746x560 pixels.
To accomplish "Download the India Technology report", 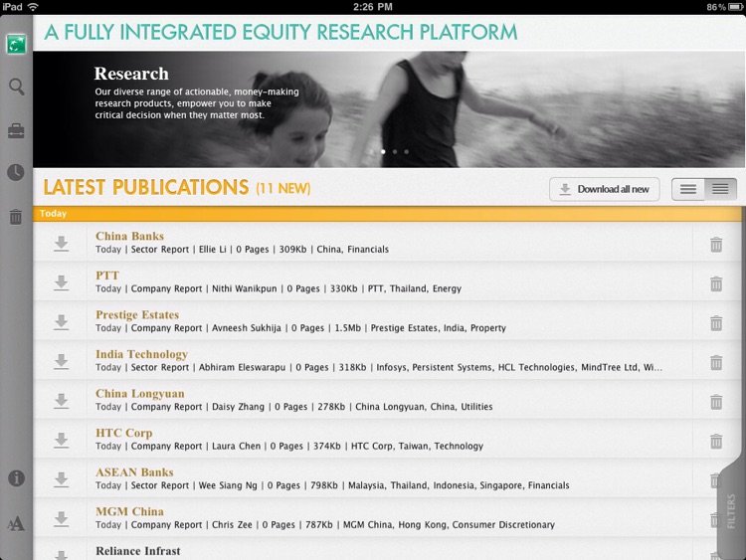I will coord(61,362).
